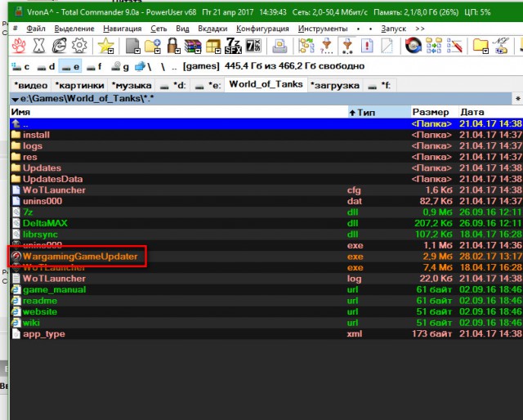Open the Файл menu

[x=36, y=29]
